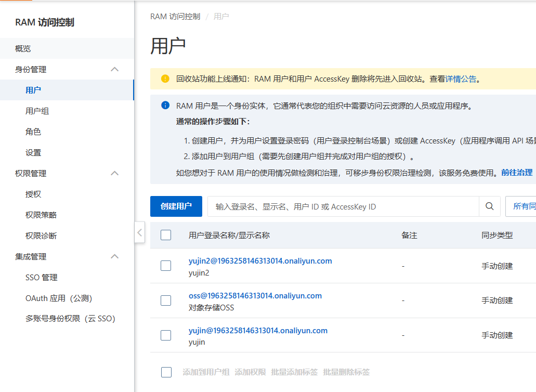This screenshot has width=536, height=392.
Task: Click 批量添加标签 bulk action
Action: pyautogui.click(x=294, y=372)
